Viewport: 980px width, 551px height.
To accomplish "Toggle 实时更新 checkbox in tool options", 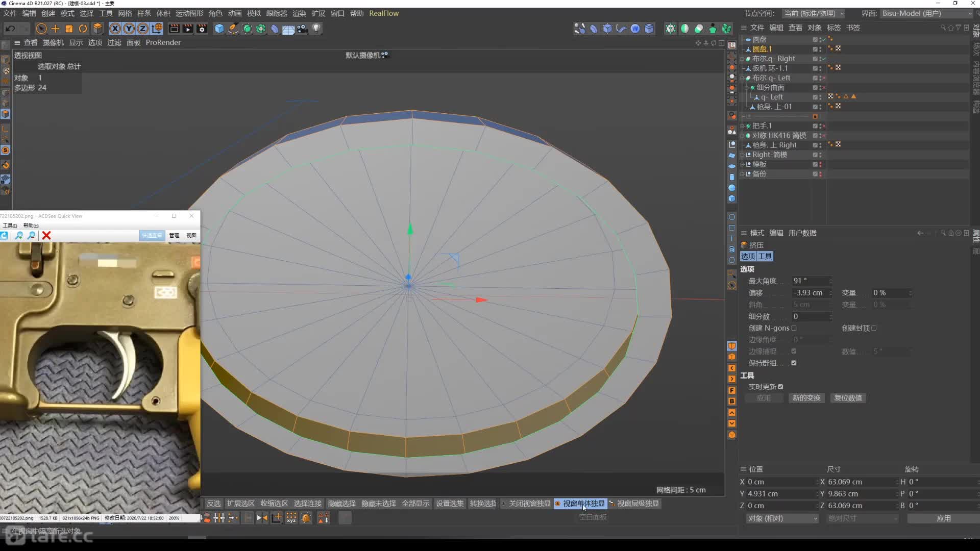I will coord(779,386).
